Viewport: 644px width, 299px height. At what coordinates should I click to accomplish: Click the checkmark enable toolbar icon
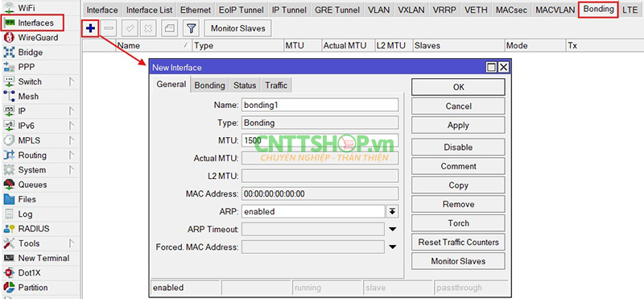click(130, 28)
